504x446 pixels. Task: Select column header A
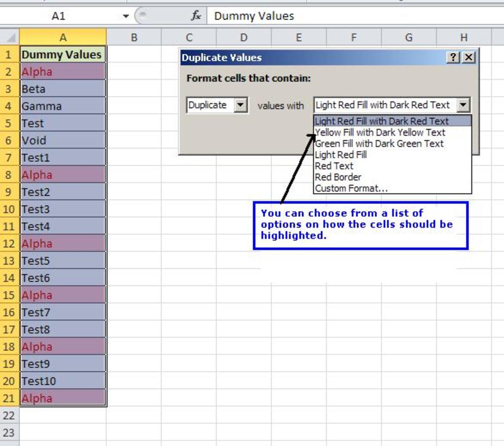pos(63,37)
